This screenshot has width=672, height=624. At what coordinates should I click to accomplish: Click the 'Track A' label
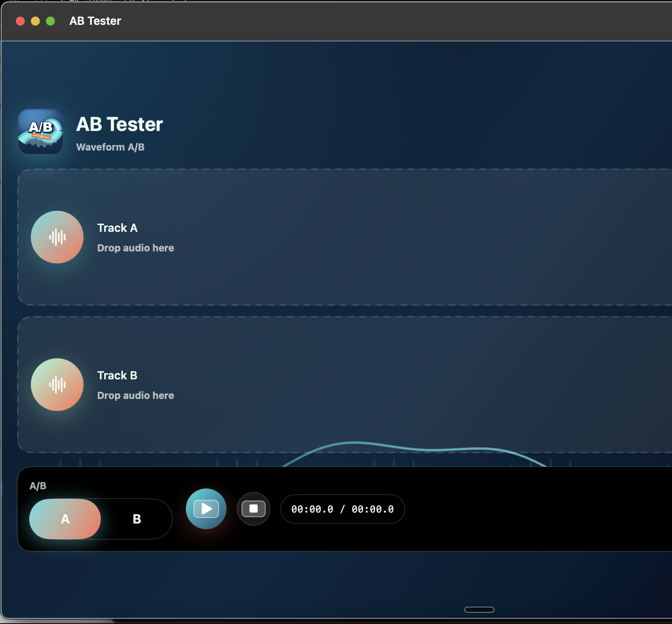coord(117,228)
